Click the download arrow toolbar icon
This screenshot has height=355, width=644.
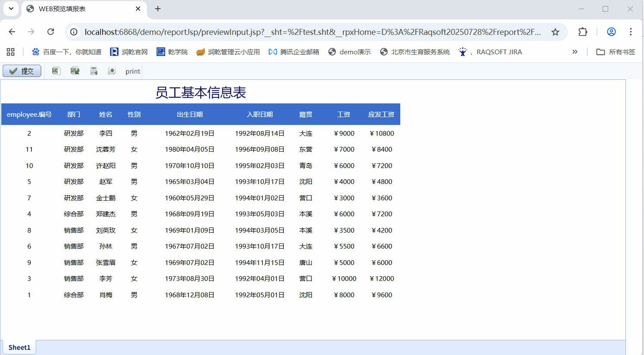pos(112,71)
